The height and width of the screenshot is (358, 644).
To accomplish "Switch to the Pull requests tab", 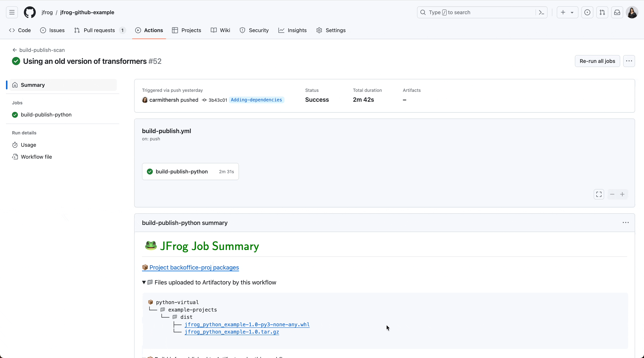I will [100, 30].
